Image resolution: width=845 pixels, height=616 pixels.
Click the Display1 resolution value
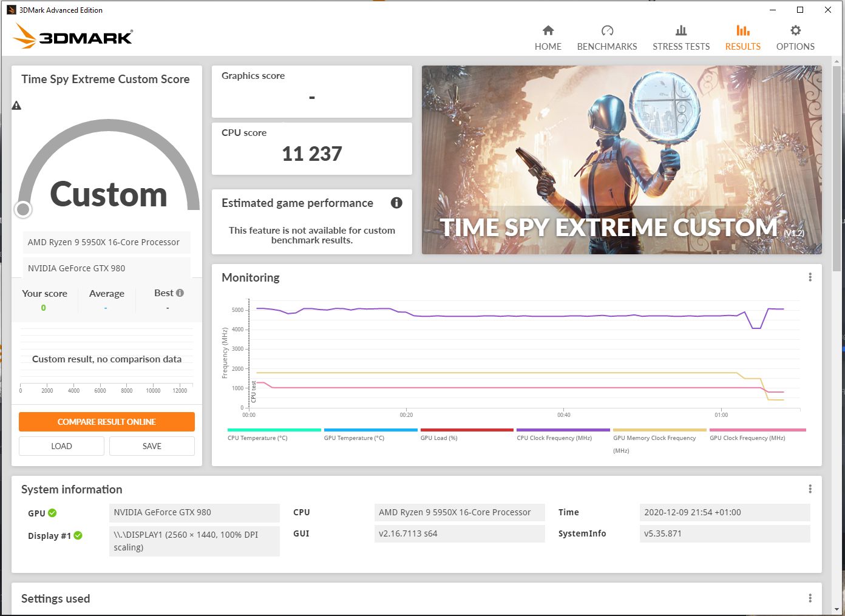(x=194, y=541)
